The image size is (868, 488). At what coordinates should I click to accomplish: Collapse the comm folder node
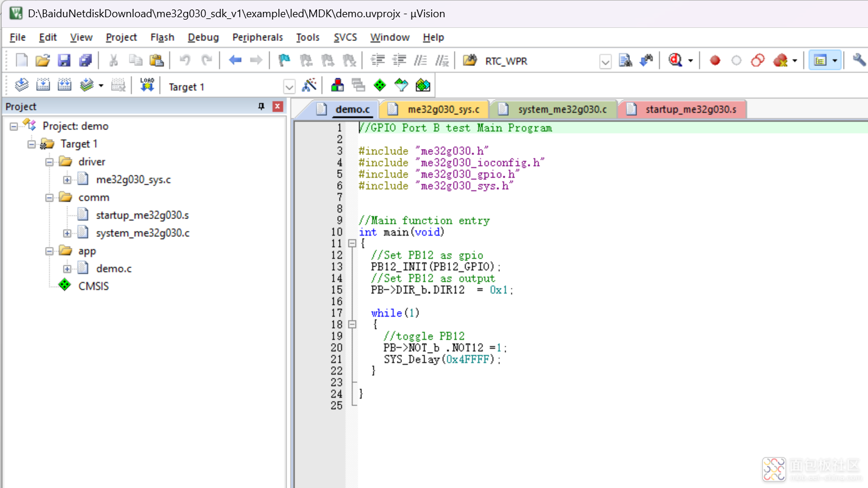pos(49,197)
